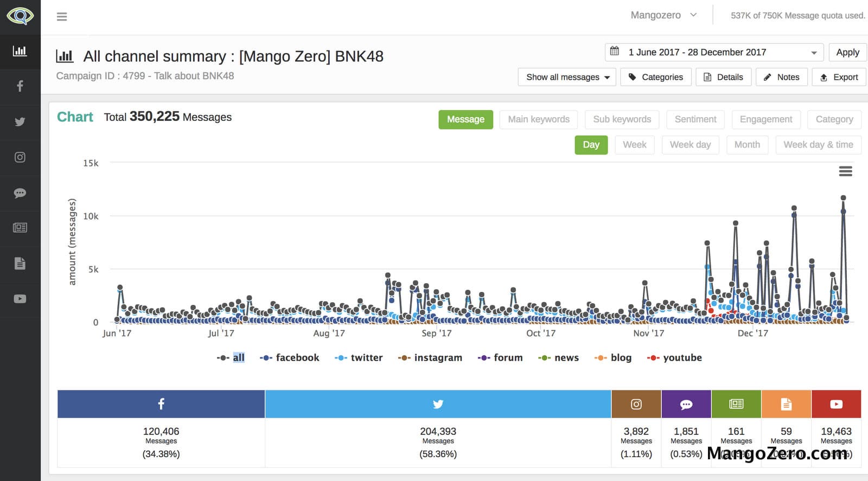
Task: Select the Week day & time grouping
Action: click(818, 145)
